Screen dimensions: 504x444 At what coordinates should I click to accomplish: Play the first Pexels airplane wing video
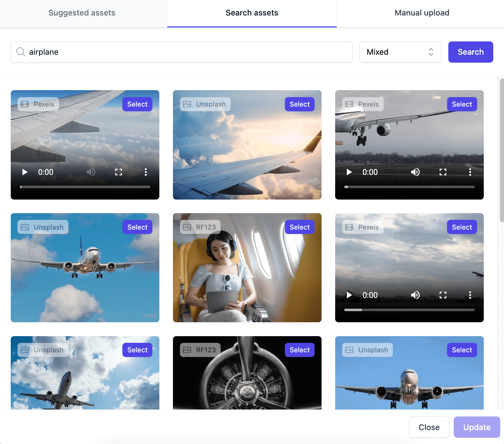[25, 172]
